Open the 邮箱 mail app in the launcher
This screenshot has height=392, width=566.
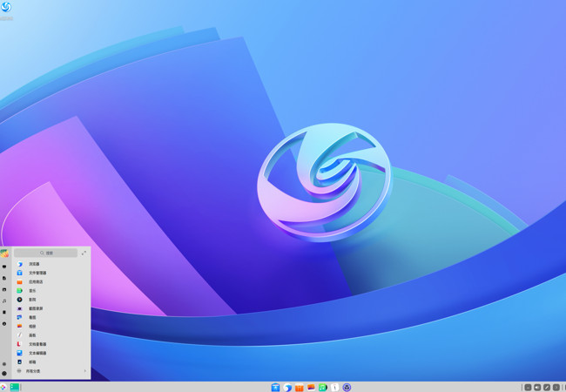(x=51, y=362)
